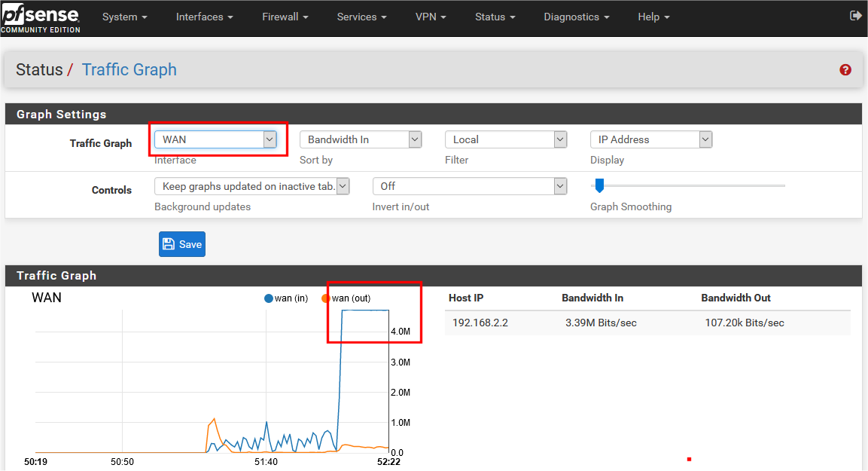Toggle the wan (out) orange legend dot

(325, 298)
